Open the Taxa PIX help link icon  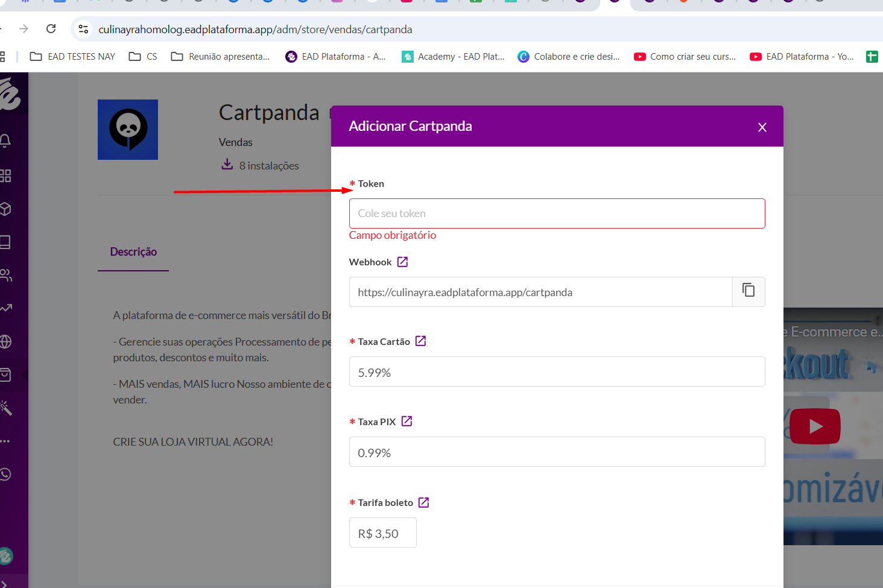(407, 421)
